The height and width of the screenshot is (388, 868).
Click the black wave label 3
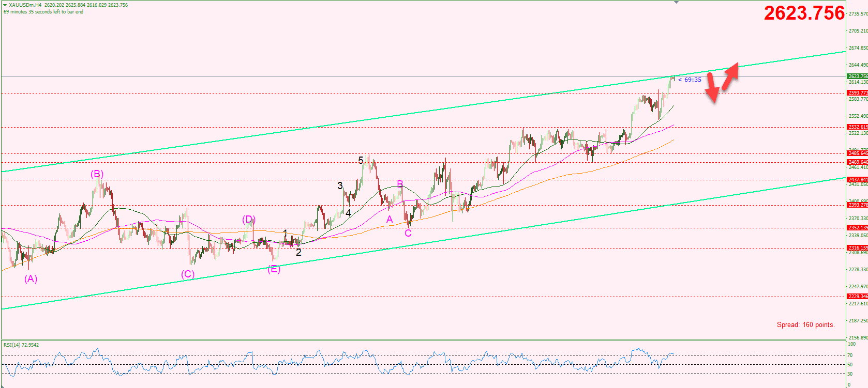[340, 185]
